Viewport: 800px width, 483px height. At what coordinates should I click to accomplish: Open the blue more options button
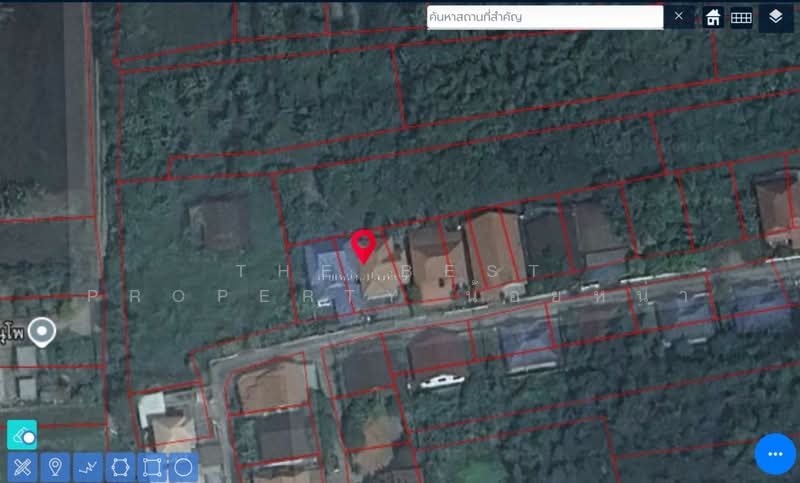(x=775, y=454)
